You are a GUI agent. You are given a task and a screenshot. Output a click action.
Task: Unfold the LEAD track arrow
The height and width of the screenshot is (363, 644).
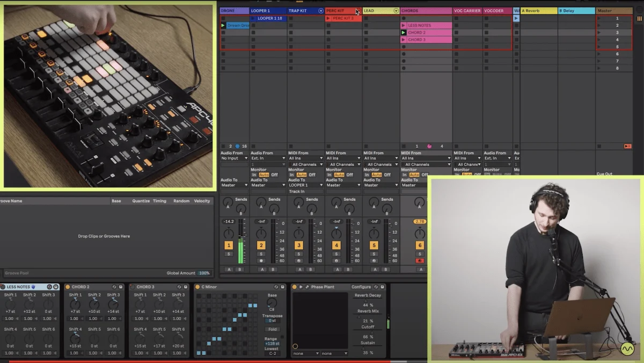pos(396,11)
